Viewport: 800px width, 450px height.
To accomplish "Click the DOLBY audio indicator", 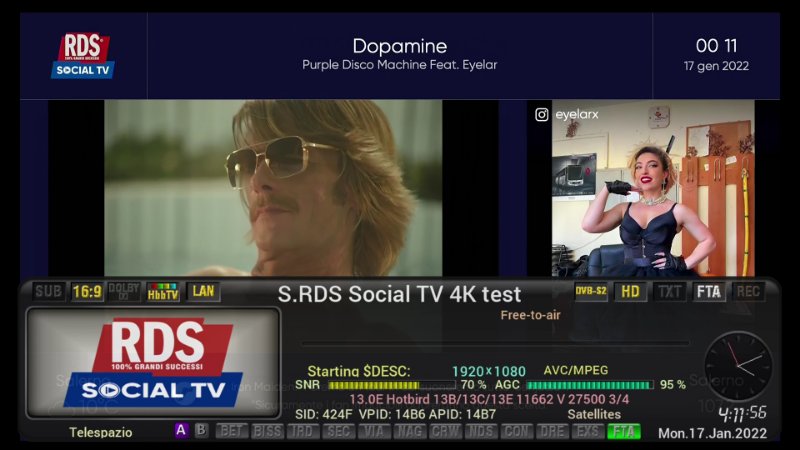I will [124, 292].
